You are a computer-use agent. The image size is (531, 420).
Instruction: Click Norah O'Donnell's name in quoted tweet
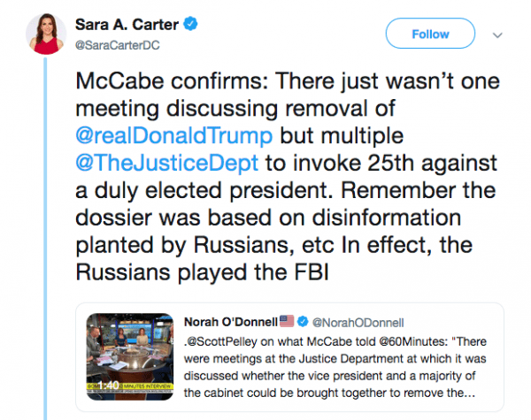229,318
